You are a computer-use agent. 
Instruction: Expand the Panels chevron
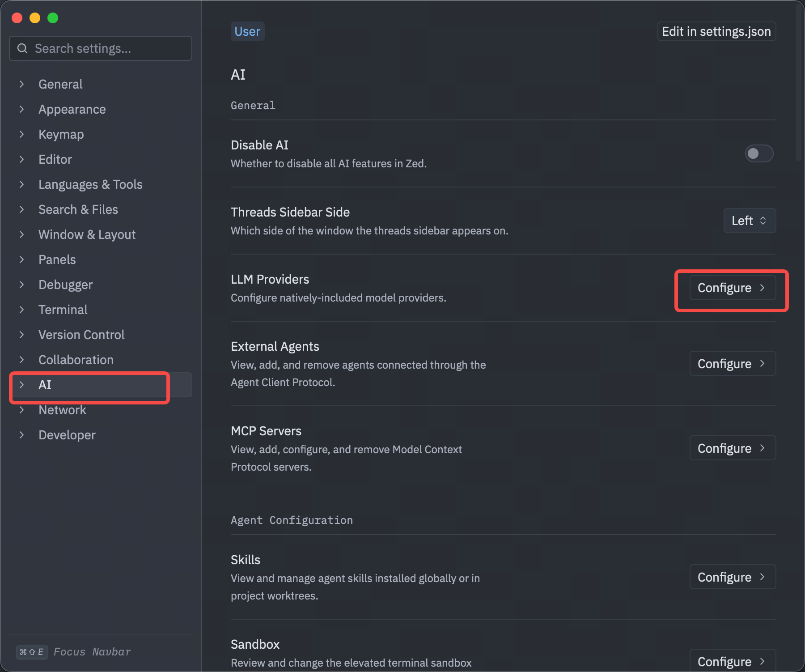(x=21, y=259)
